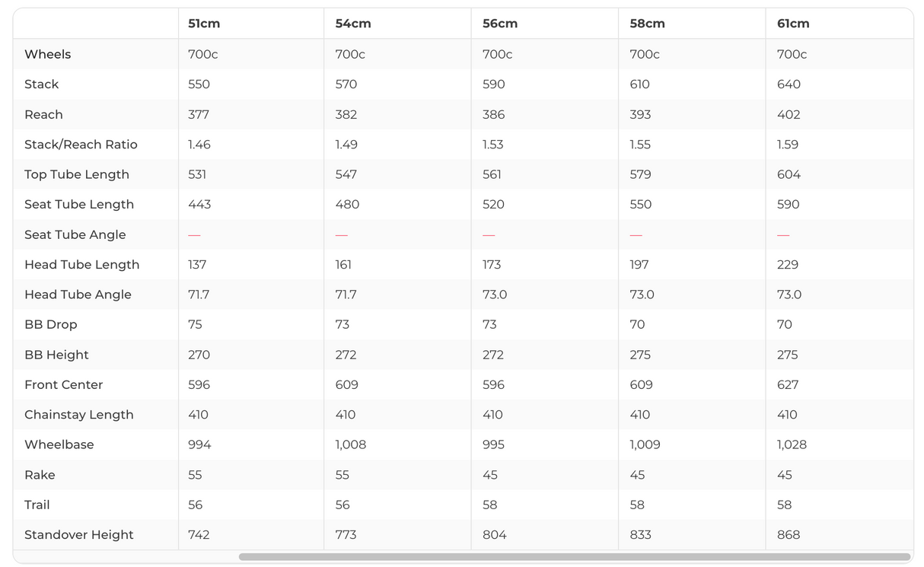The image size is (924, 567).
Task: Click the Standover Height row label
Action: click(x=78, y=535)
